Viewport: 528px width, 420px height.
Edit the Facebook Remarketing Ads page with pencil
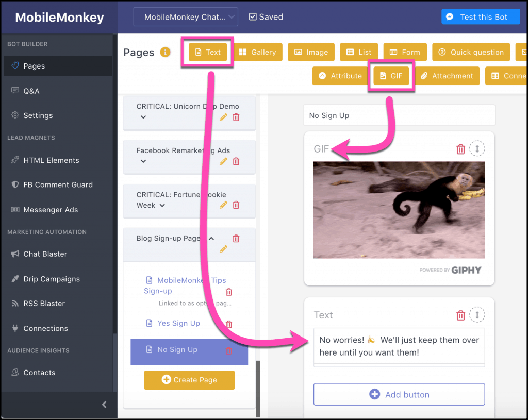223,161
